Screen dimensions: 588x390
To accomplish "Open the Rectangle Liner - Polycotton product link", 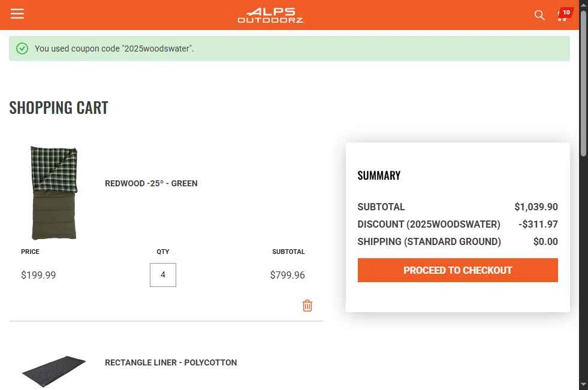I will coord(171,362).
